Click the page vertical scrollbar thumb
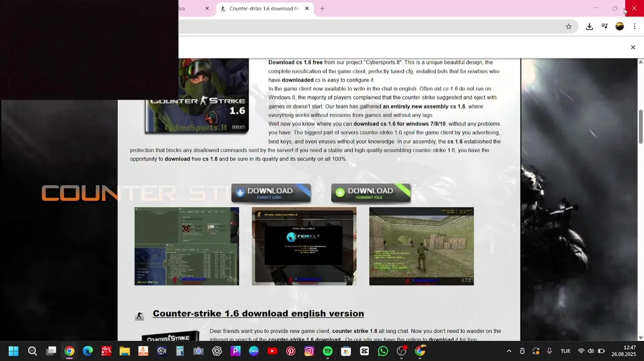This screenshot has width=644, height=361. (x=640, y=126)
